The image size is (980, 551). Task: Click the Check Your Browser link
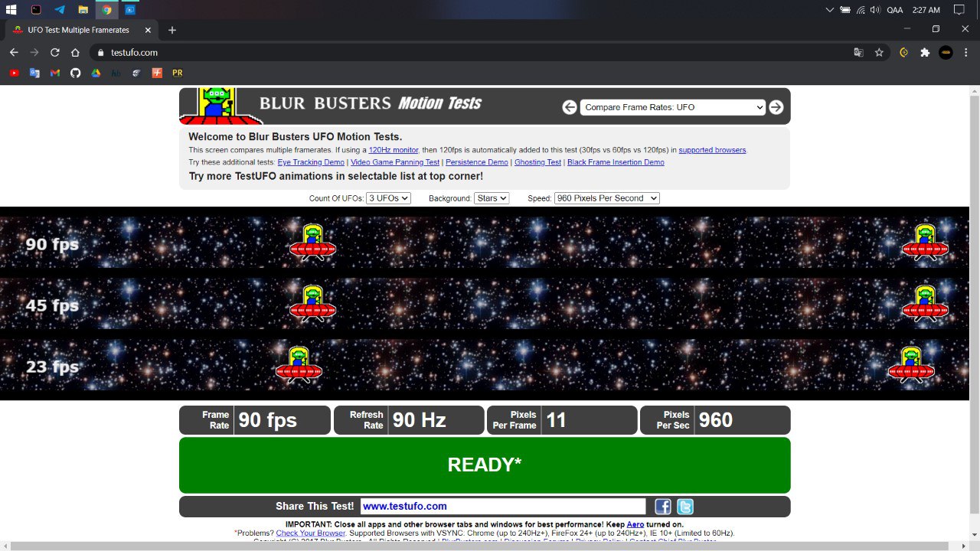(x=311, y=533)
